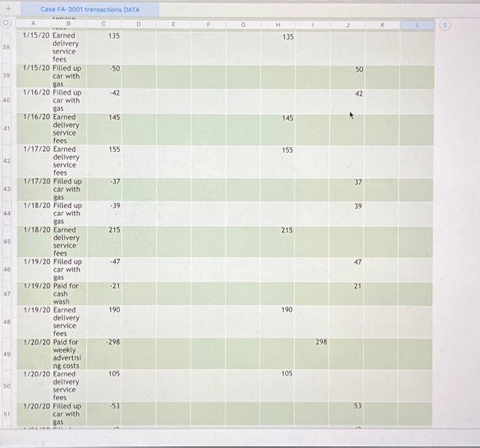This screenshot has height=448, width=480.
Task: Click the 145 value in column H
Action: point(287,118)
